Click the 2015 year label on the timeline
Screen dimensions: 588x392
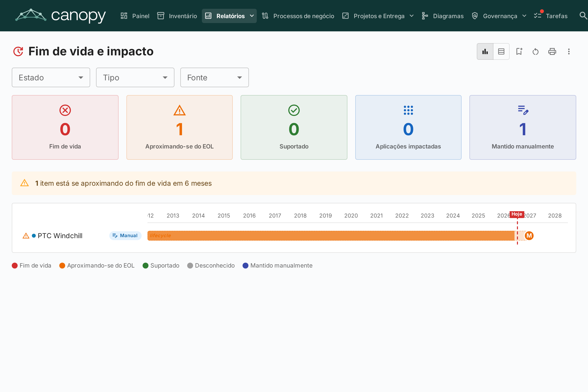tap(224, 216)
